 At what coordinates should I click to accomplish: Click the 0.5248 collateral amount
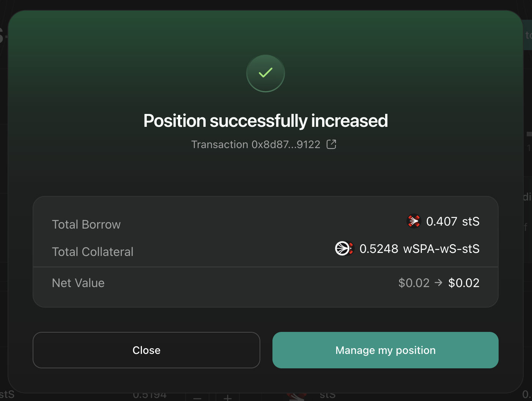pos(379,249)
